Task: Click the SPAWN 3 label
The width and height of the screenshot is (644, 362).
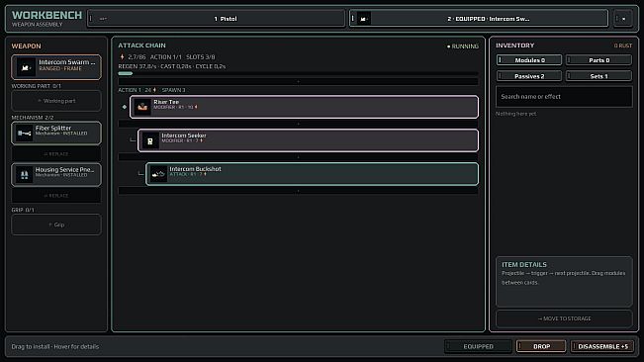Action: pyautogui.click(x=173, y=90)
